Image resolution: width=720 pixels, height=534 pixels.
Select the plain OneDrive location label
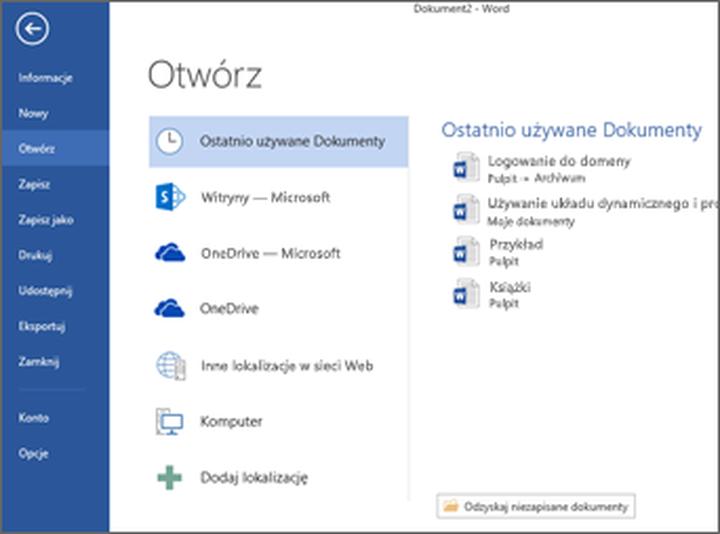pyautogui.click(x=229, y=309)
